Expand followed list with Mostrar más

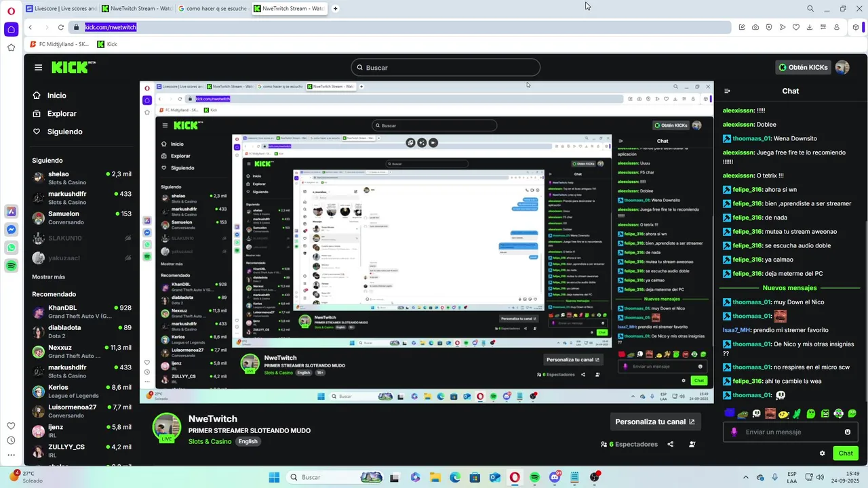[x=49, y=277]
